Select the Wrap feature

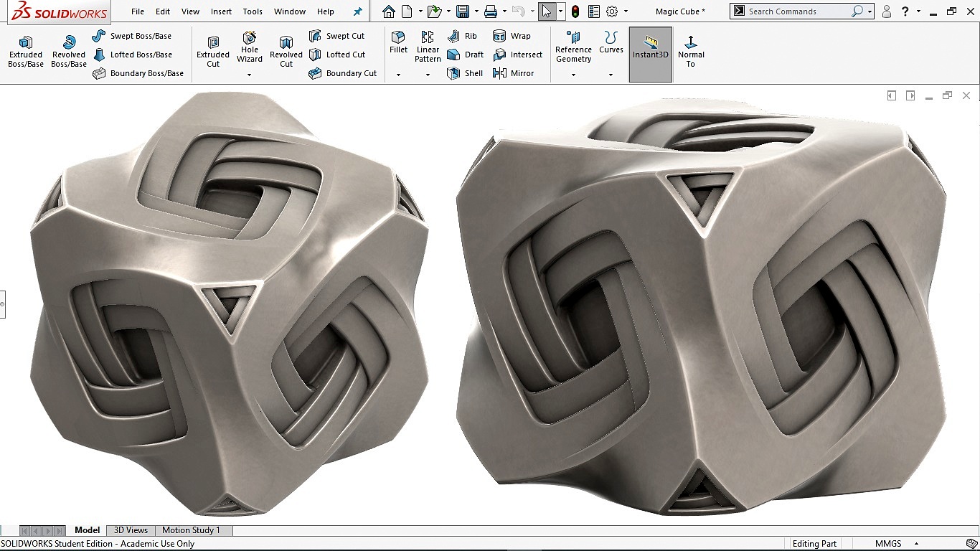point(512,36)
